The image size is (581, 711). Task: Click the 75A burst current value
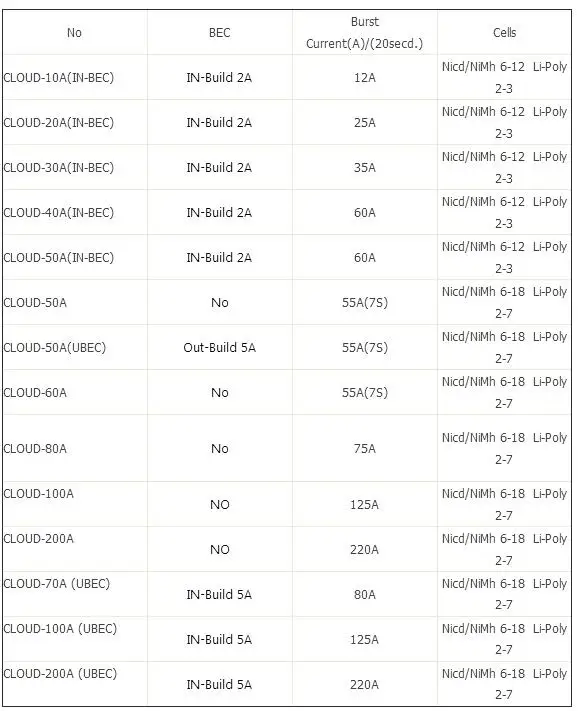[x=365, y=448]
